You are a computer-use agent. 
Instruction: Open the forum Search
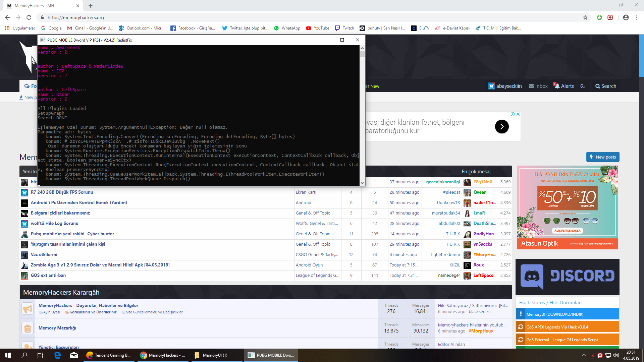606,86
